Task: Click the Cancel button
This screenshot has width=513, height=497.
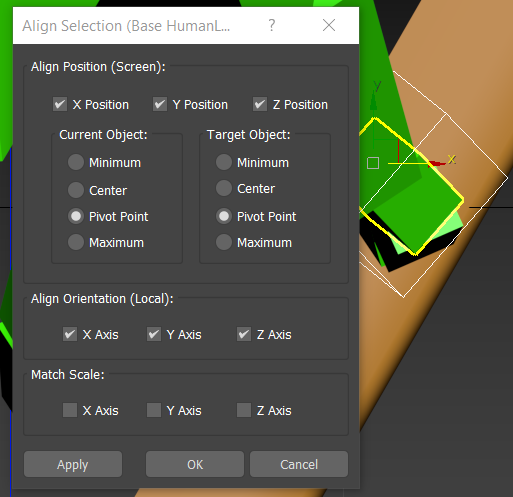Action: coord(299,464)
